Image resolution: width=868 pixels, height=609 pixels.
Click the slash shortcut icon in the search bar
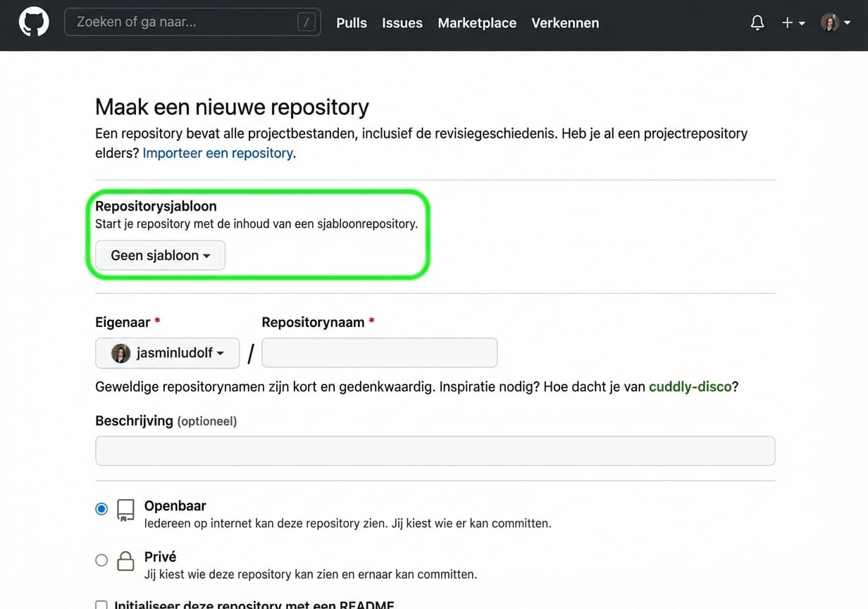pos(306,21)
